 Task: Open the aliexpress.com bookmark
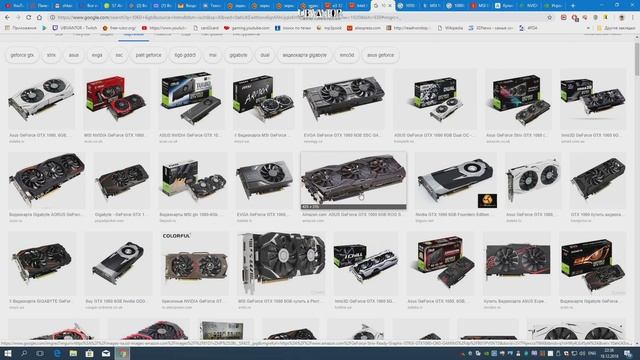(x=364, y=28)
